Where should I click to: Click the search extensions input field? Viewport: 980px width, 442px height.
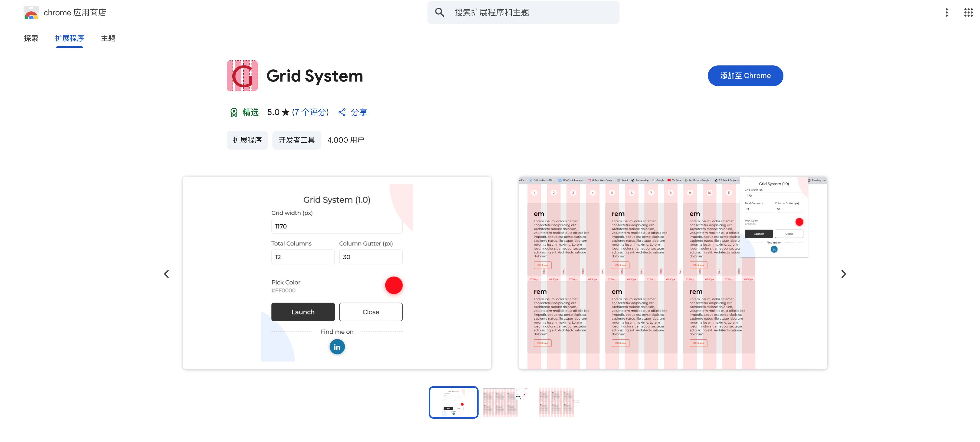[533, 12]
